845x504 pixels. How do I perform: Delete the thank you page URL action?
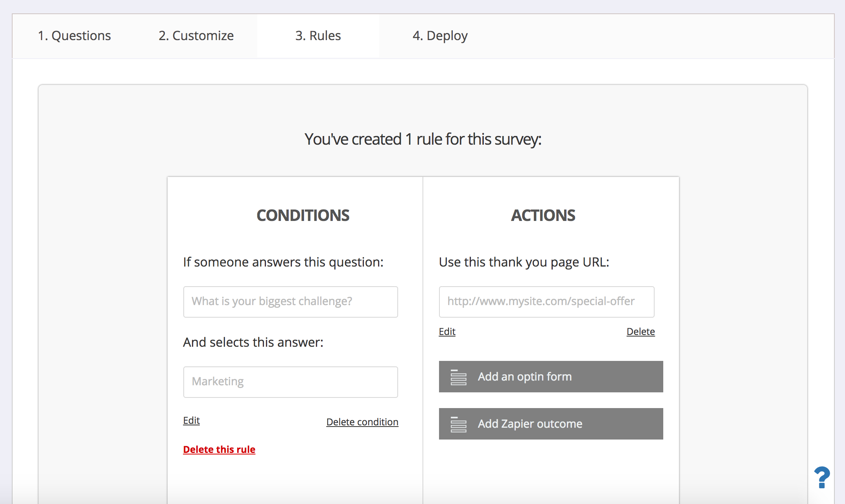[640, 331]
